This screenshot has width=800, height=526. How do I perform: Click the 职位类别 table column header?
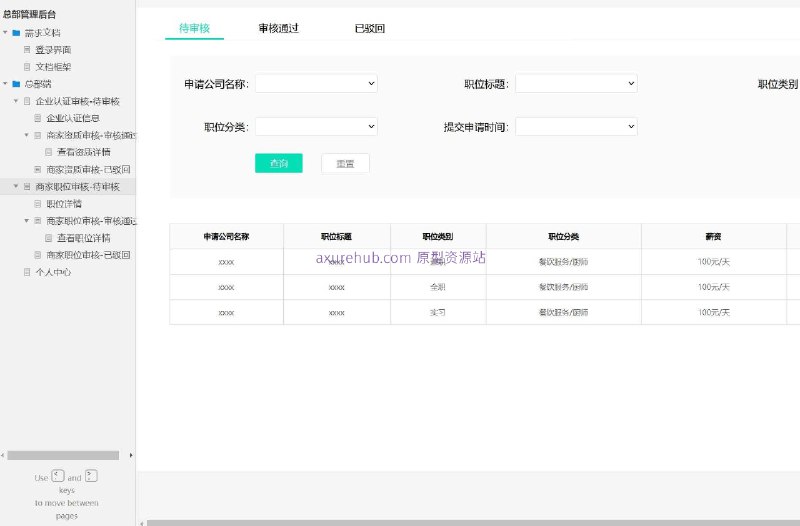point(438,236)
